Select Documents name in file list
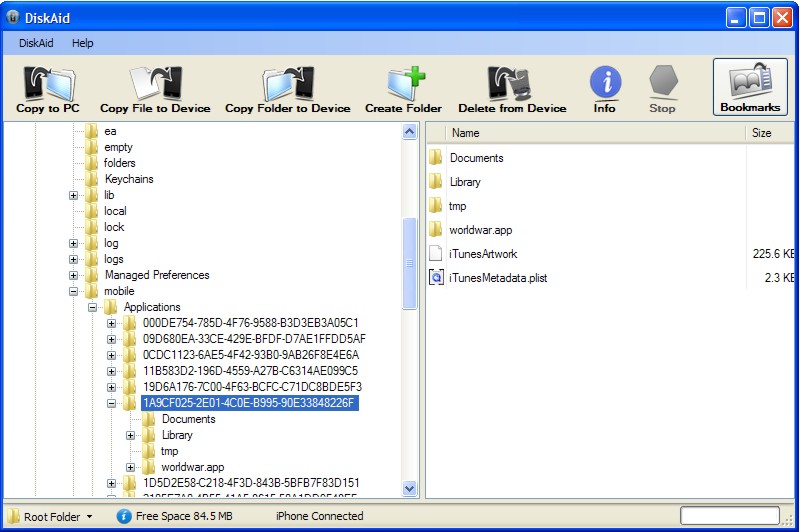 (477, 158)
